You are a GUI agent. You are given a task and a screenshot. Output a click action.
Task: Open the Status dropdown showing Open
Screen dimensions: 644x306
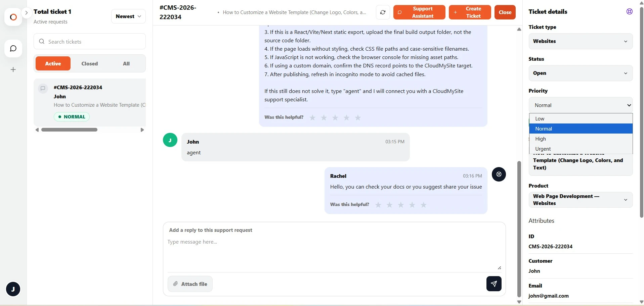pos(580,73)
